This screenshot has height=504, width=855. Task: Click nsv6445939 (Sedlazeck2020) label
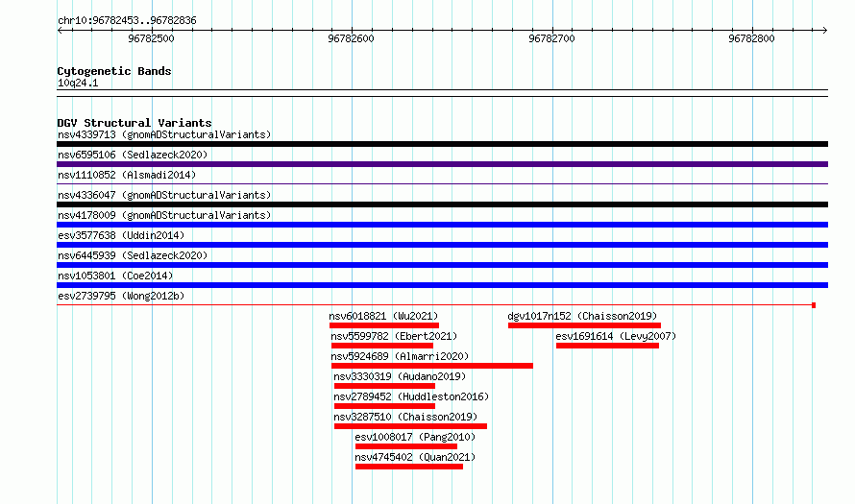pyautogui.click(x=133, y=255)
